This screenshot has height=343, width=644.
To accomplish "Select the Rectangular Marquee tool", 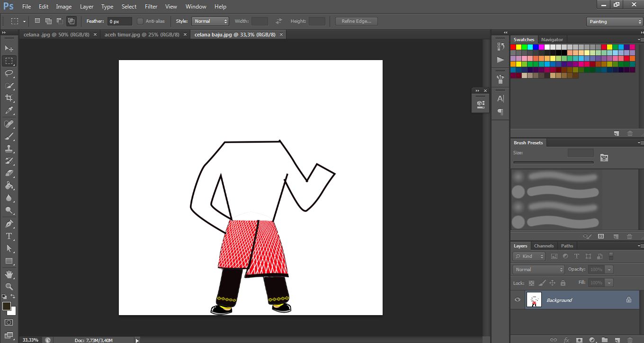I will [9, 61].
